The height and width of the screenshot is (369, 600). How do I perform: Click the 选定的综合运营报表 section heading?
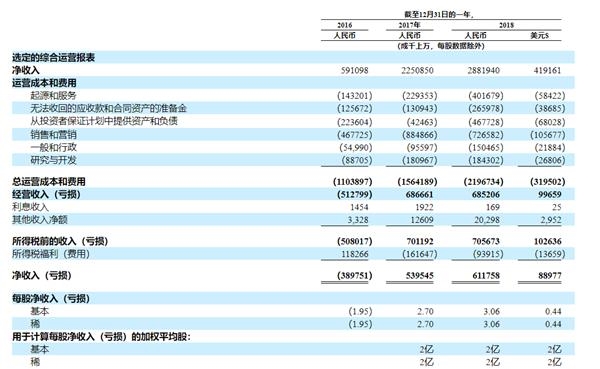pyautogui.click(x=53, y=58)
